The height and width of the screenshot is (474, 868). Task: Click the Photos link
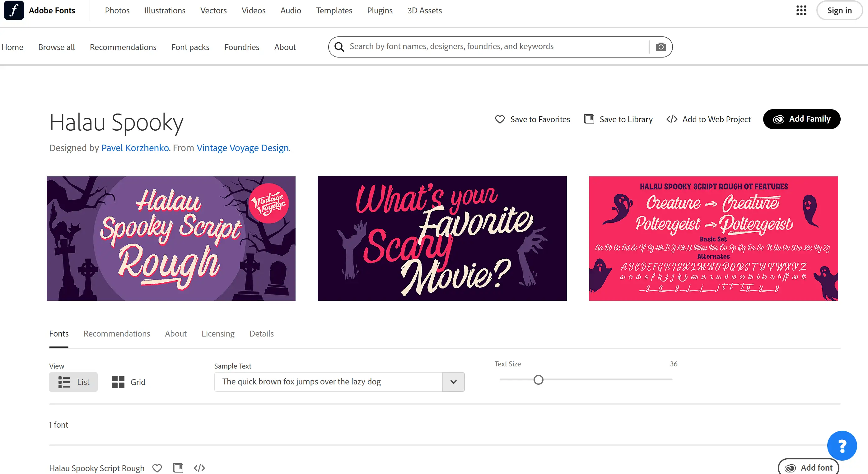(117, 11)
